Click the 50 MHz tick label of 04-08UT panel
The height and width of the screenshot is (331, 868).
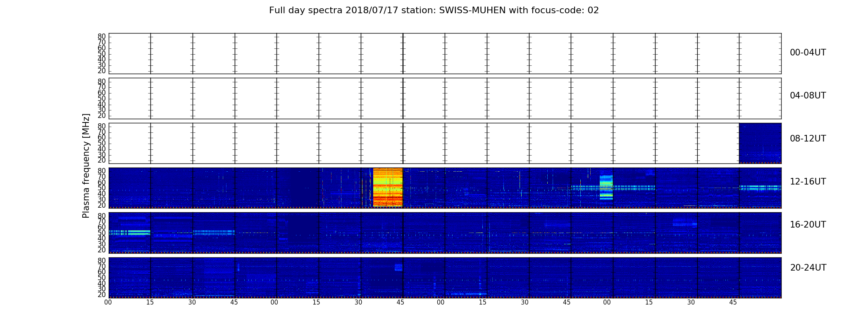coord(102,98)
